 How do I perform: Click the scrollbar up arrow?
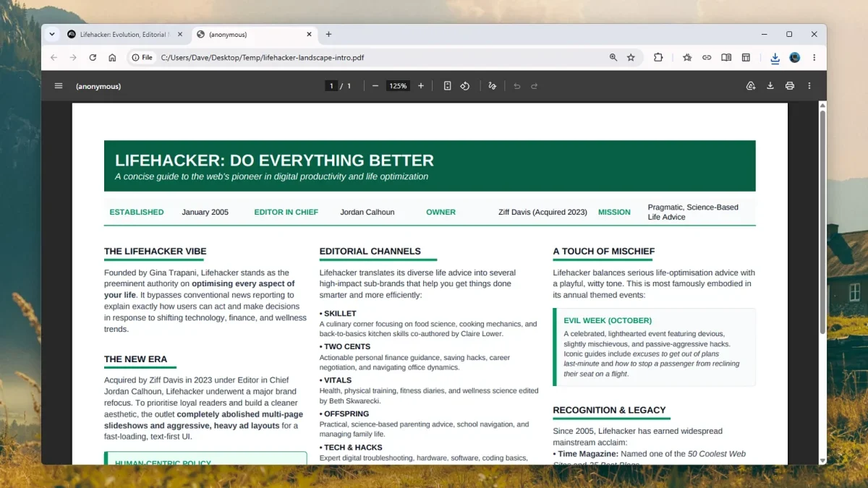click(x=822, y=106)
